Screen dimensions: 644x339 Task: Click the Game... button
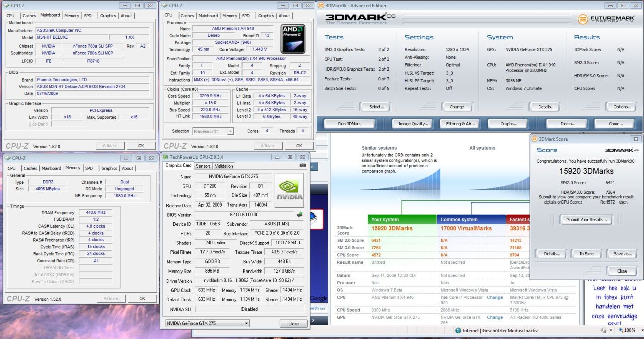click(616, 124)
